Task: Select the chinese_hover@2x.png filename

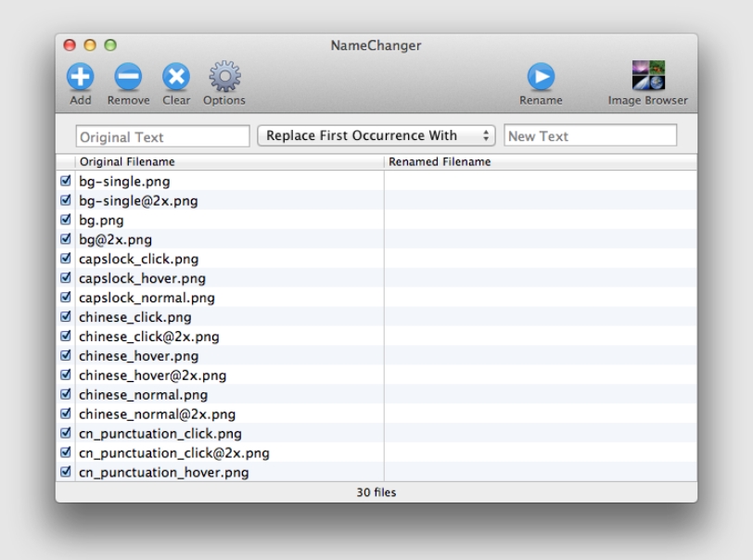Action: coord(153,375)
